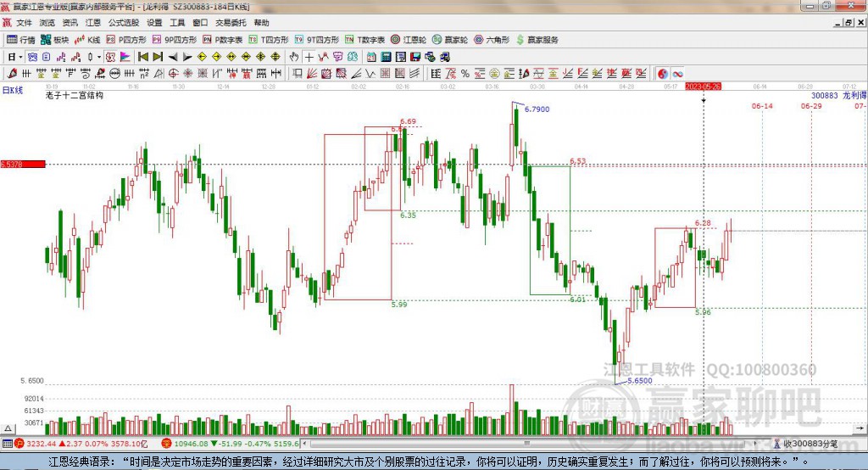Open the 工具 menu
The width and height of the screenshot is (868, 470).
coord(177,23)
